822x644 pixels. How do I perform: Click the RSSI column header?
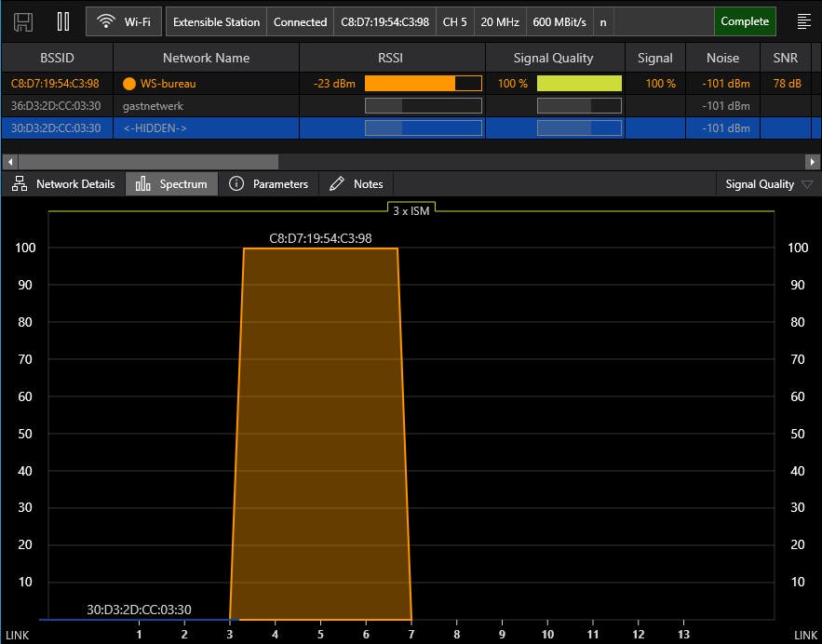392,58
